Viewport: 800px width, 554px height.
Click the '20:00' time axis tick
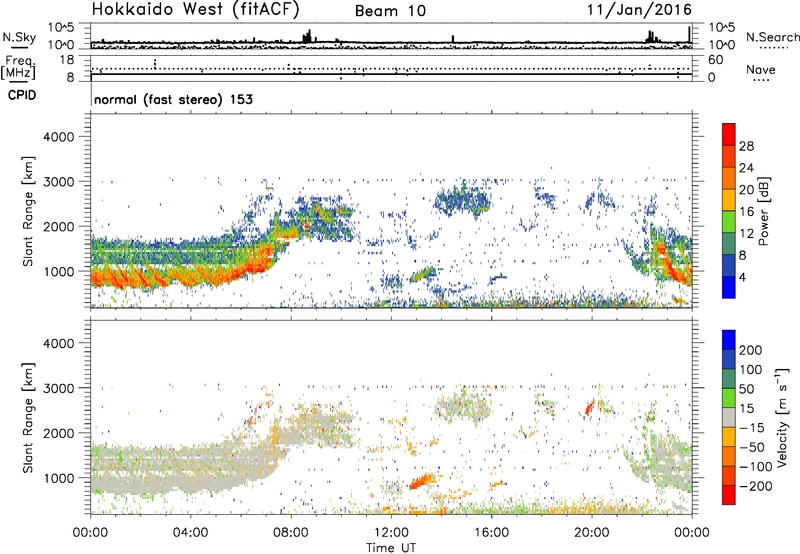pyautogui.click(x=592, y=533)
